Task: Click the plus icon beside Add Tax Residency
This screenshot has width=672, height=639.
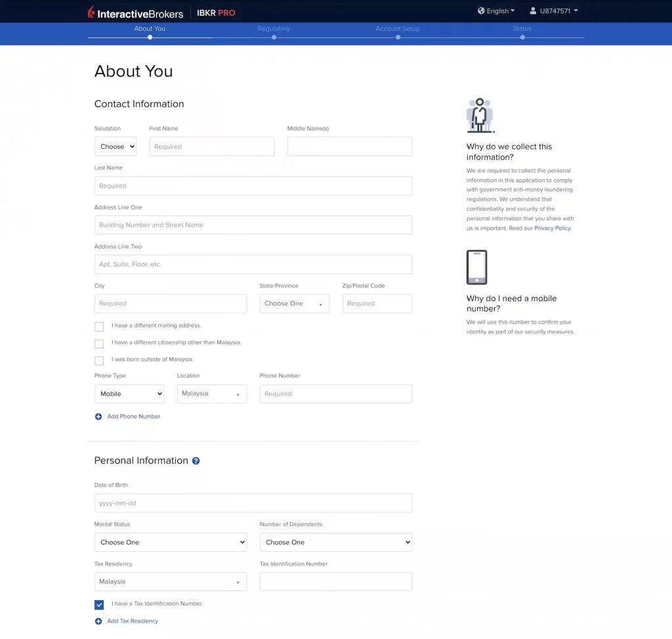Action: [98, 621]
